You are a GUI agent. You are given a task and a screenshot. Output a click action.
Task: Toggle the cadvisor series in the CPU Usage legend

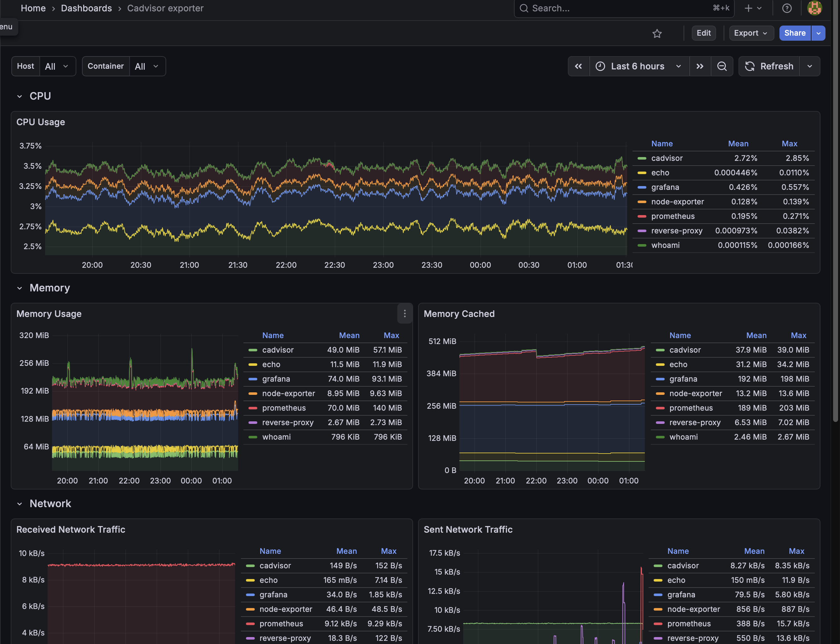(x=666, y=158)
